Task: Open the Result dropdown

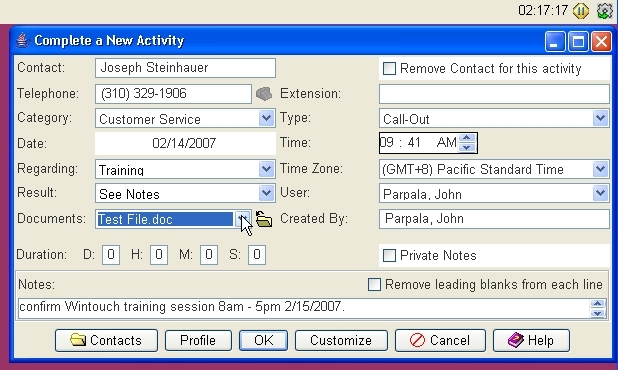Action: point(266,193)
